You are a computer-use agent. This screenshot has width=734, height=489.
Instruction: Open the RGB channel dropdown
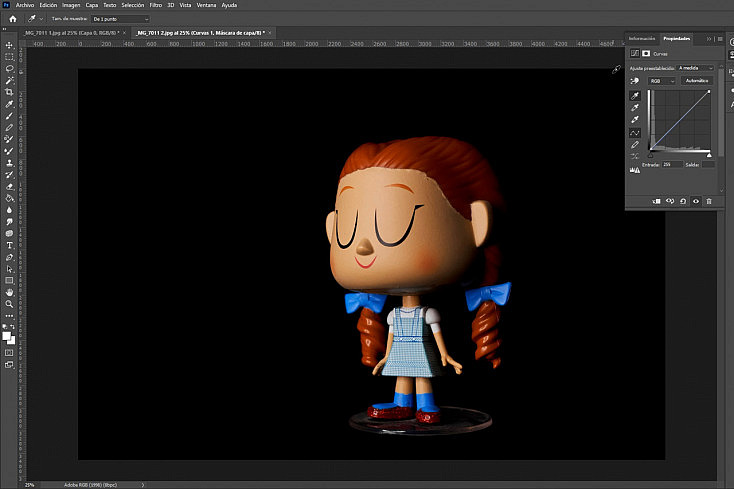click(662, 81)
